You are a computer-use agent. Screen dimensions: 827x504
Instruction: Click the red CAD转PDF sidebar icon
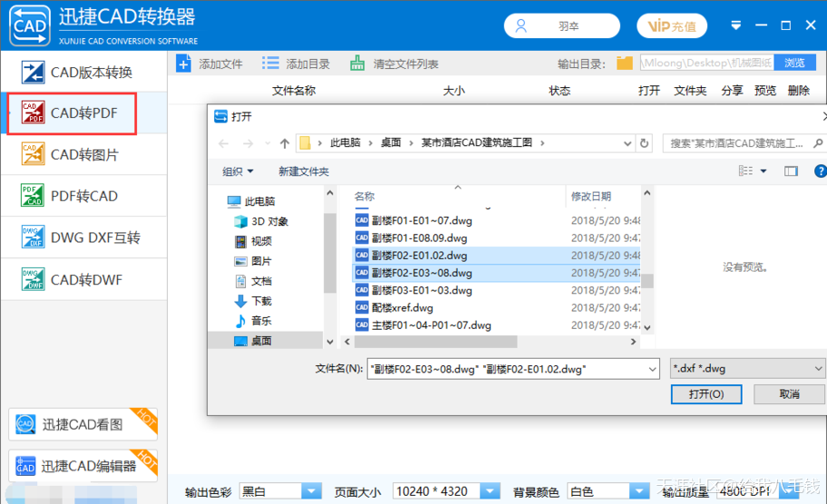pyautogui.click(x=33, y=112)
